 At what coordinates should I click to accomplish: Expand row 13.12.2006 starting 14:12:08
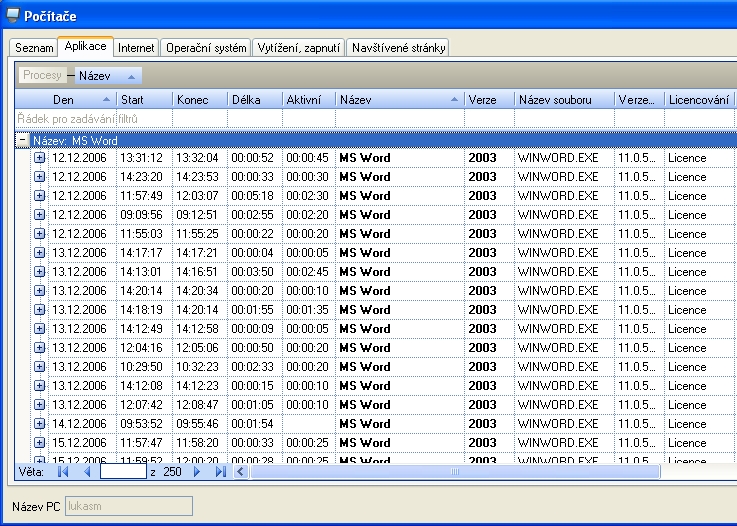point(39,385)
